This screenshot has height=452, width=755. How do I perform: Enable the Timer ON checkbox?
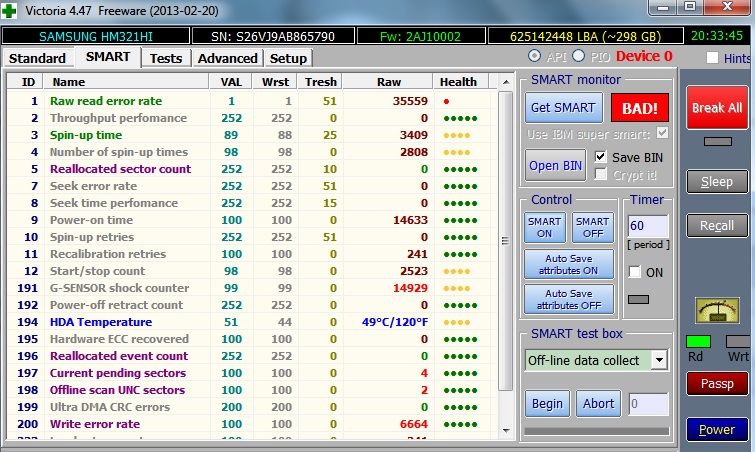[633, 272]
